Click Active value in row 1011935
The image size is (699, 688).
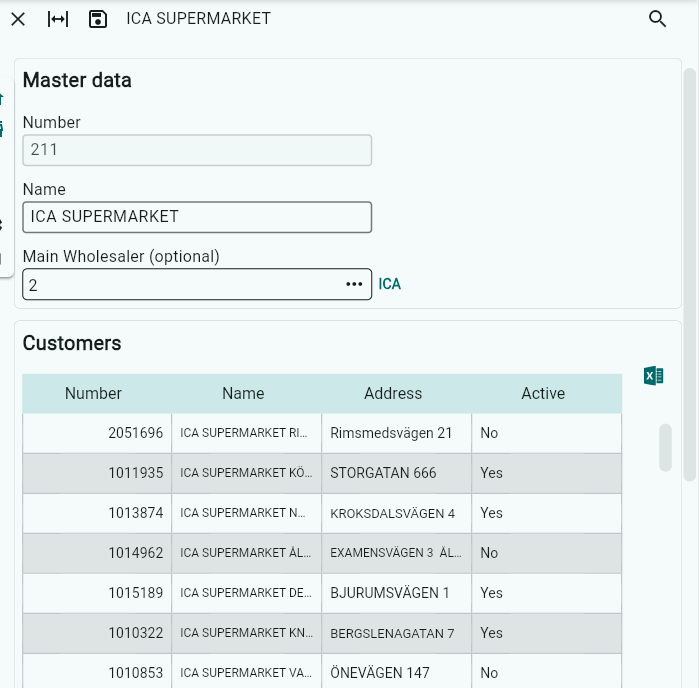pyautogui.click(x=491, y=473)
